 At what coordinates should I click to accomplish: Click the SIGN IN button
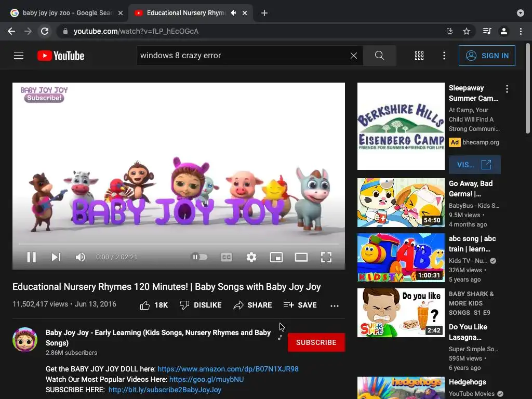pos(487,55)
